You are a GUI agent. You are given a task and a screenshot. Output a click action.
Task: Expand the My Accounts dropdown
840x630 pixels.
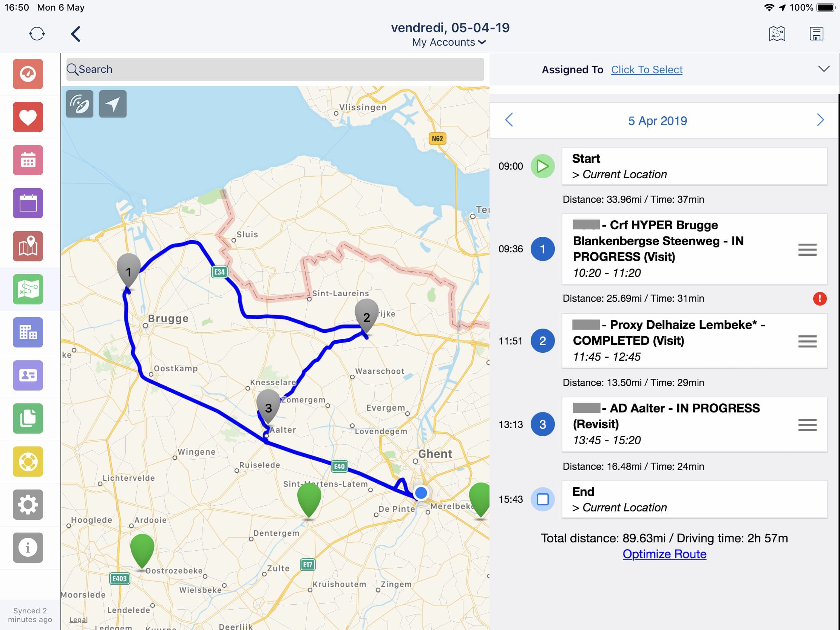[x=449, y=42]
